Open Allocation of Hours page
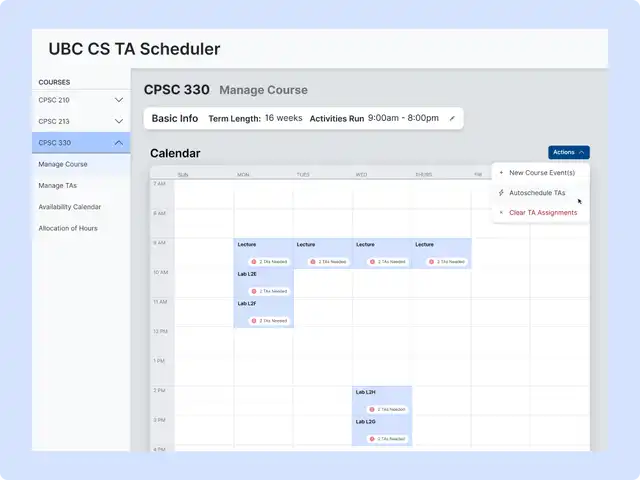Viewport: 640px width, 480px height. click(x=67, y=228)
